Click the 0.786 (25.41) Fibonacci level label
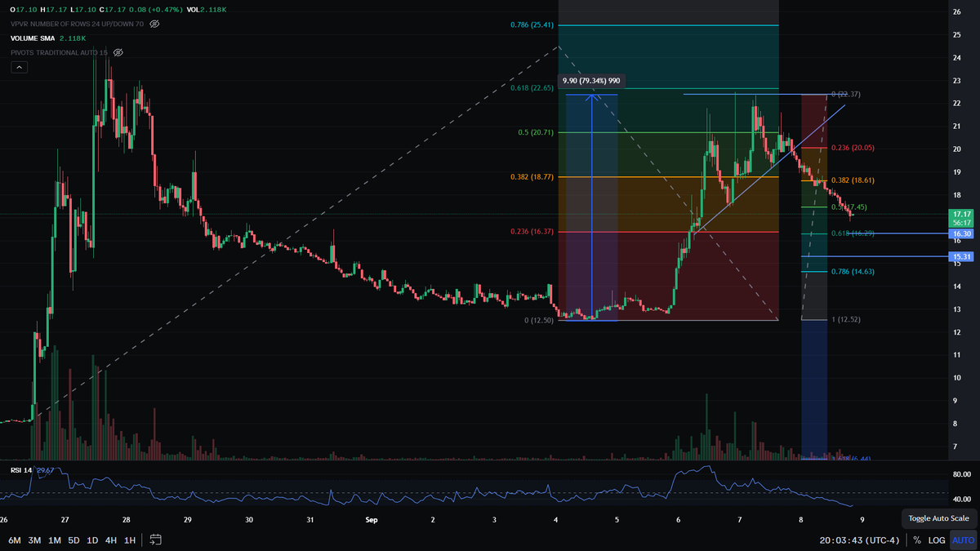Image resolution: width=980 pixels, height=551 pixels. [x=532, y=25]
